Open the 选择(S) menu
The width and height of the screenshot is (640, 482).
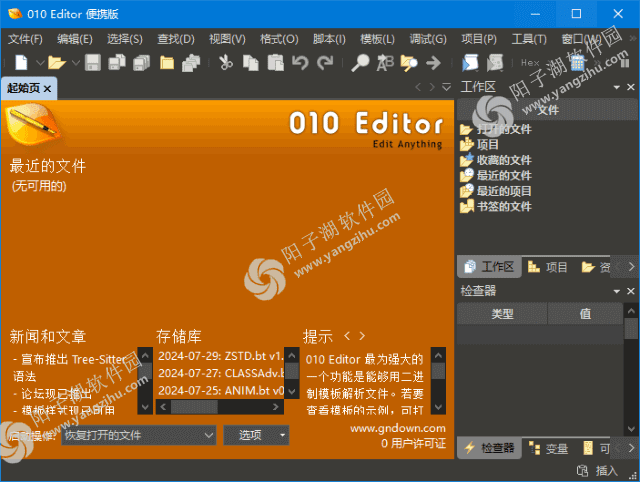point(125,39)
